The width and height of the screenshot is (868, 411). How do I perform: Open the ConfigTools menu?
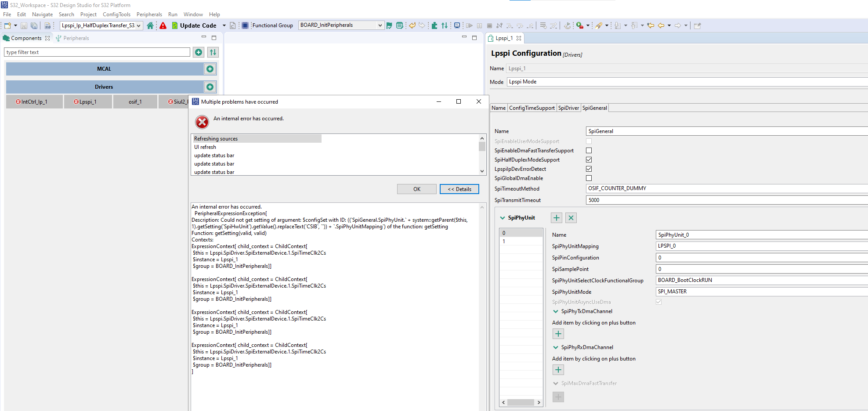point(116,14)
